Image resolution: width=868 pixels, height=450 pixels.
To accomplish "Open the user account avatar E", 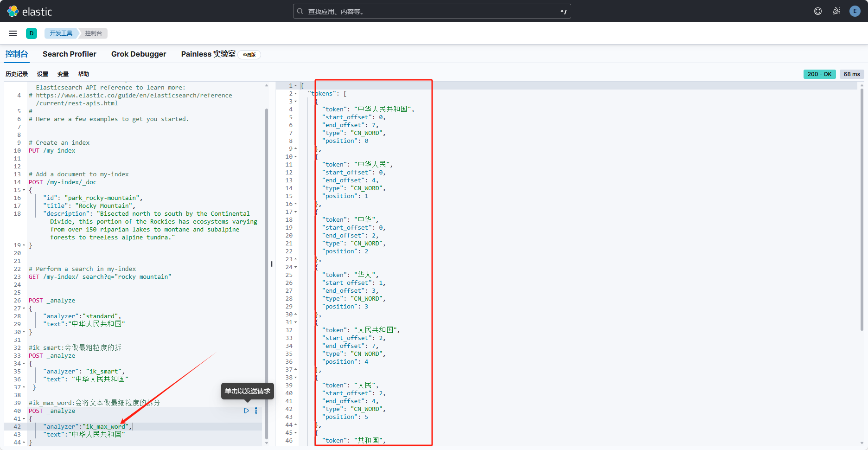I will coord(855,11).
